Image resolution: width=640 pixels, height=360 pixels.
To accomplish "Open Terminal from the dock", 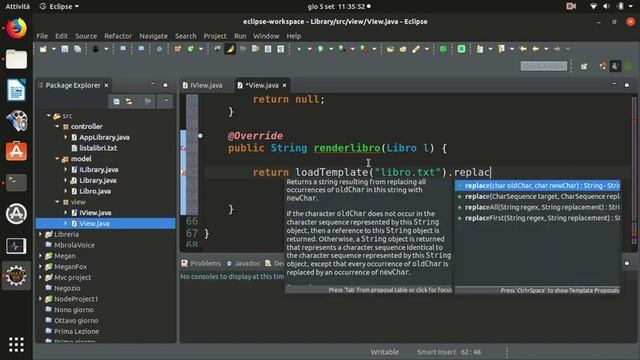I will 16,182.
